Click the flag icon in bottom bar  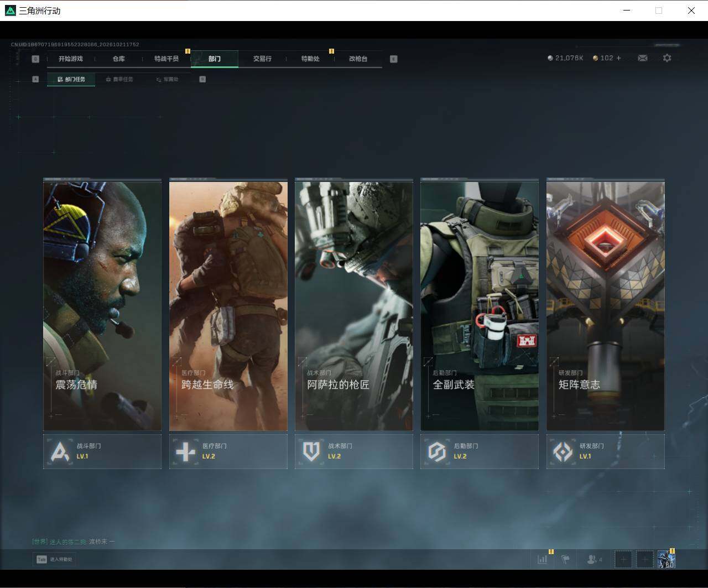tap(565, 559)
